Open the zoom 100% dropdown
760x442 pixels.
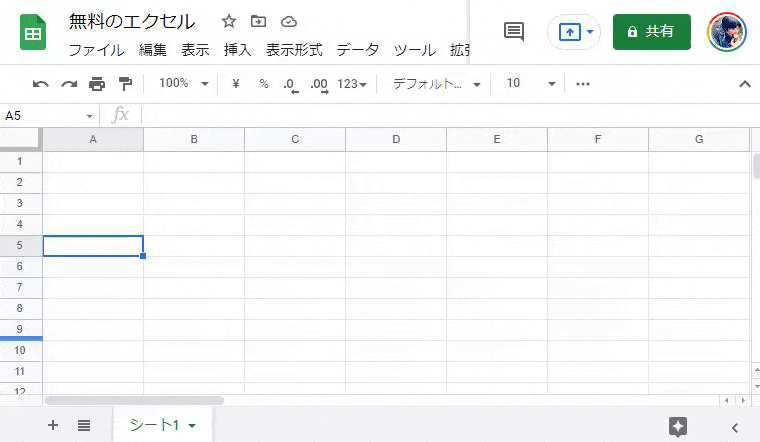coord(183,84)
